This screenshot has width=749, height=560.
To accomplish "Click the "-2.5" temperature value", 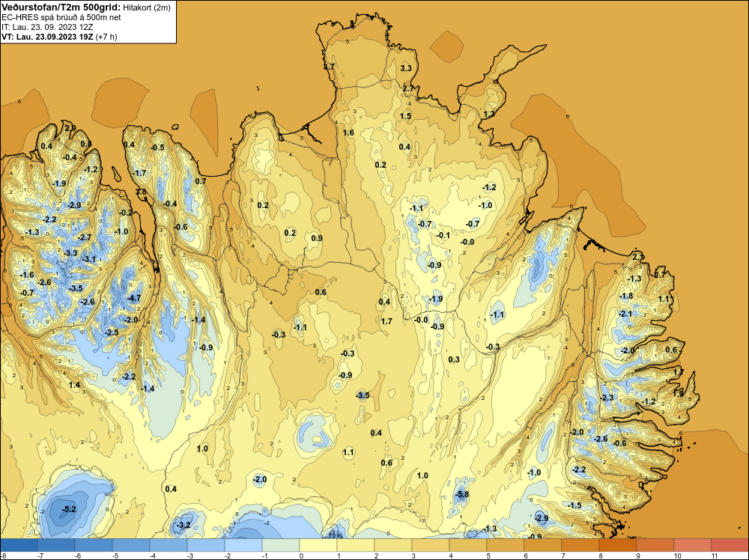I will tap(112, 332).
